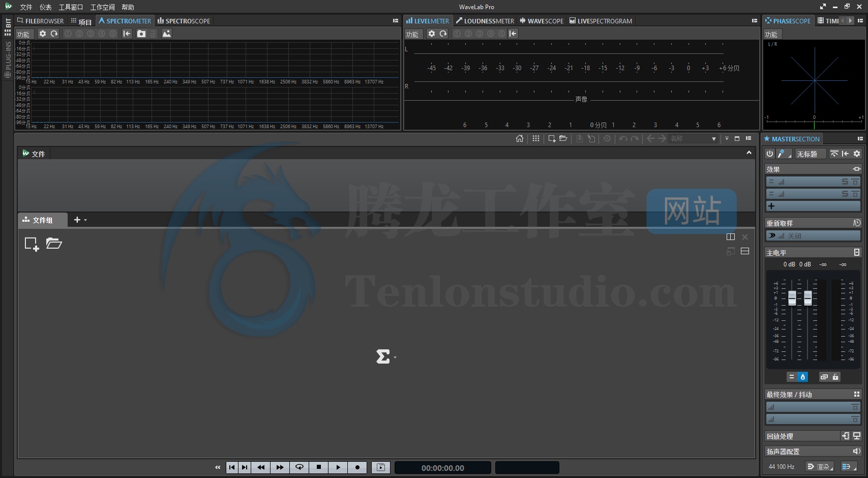
Task: Create a new file with the plus icon
Action: click(32, 244)
